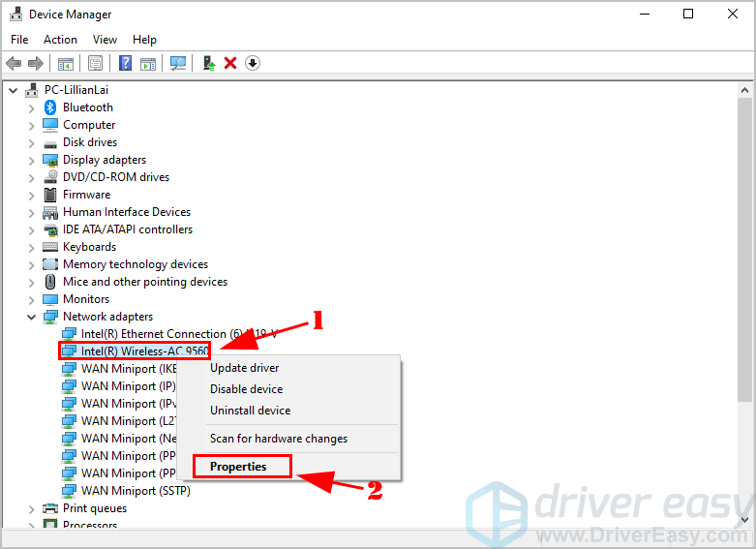This screenshot has width=756, height=549.
Task: Expand the DVD/CD-ROM drives chevron
Action: pyautogui.click(x=31, y=177)
